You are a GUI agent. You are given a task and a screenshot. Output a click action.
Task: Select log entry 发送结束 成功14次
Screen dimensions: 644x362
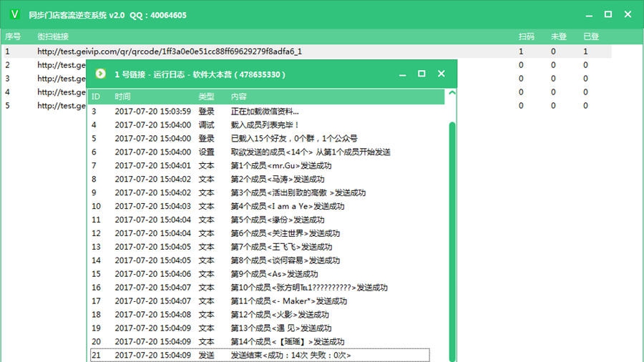[260, 355]
